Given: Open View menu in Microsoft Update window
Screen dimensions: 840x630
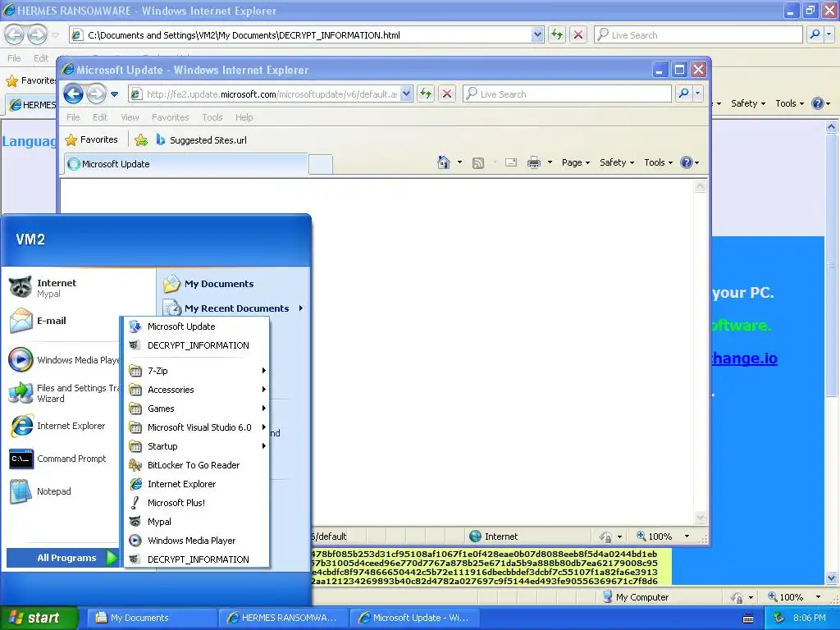Looking at the screenshot, I should (x=130, y=117).
